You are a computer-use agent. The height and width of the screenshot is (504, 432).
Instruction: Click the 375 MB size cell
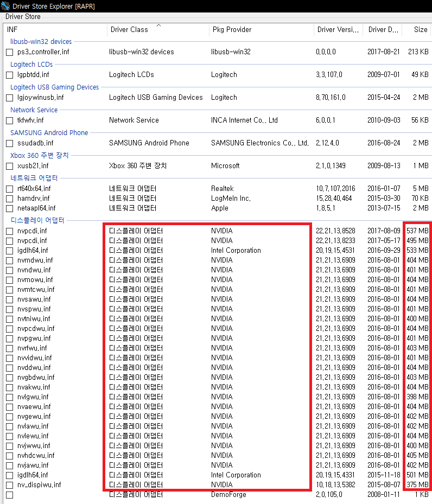[417, 485]
